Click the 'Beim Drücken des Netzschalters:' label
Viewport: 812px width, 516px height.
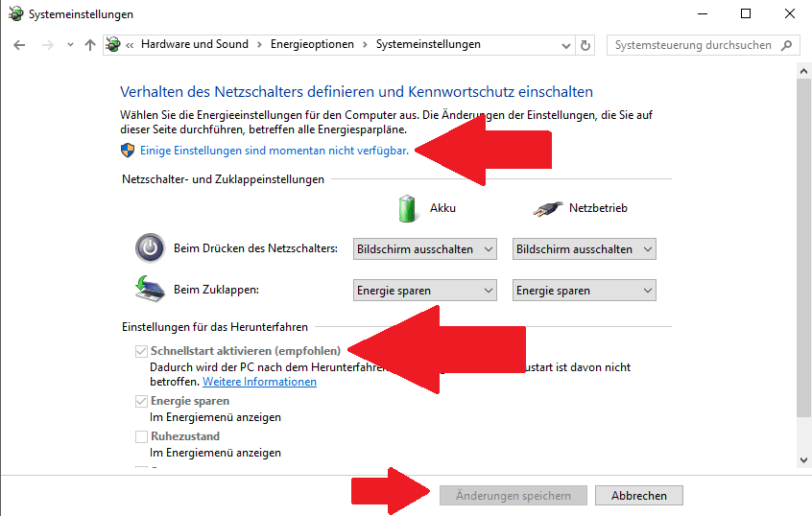pos(256,248)
